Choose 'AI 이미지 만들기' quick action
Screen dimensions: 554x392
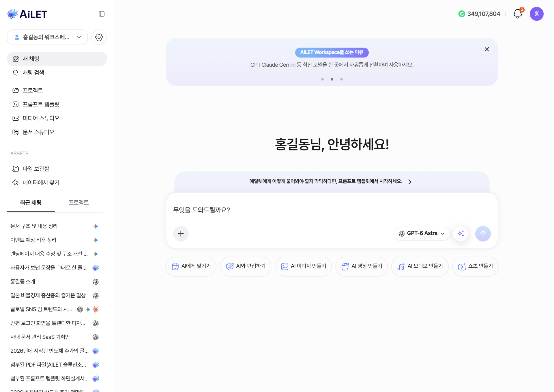pos(304,266)
